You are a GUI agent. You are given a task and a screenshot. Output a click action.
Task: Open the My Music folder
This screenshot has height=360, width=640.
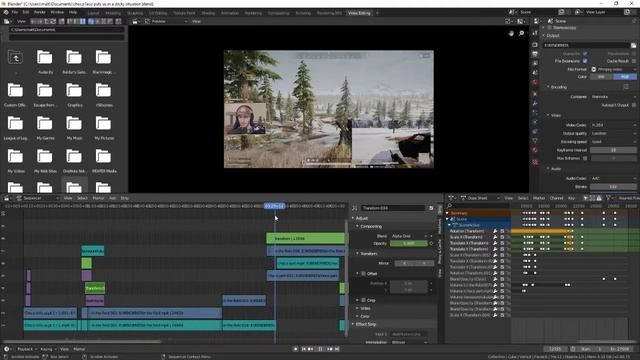point(74,127)
